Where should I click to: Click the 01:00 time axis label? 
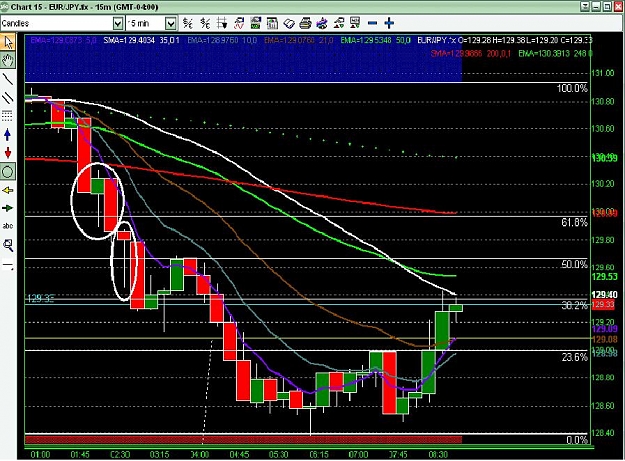pyautogui.click(x=40, y=455)
